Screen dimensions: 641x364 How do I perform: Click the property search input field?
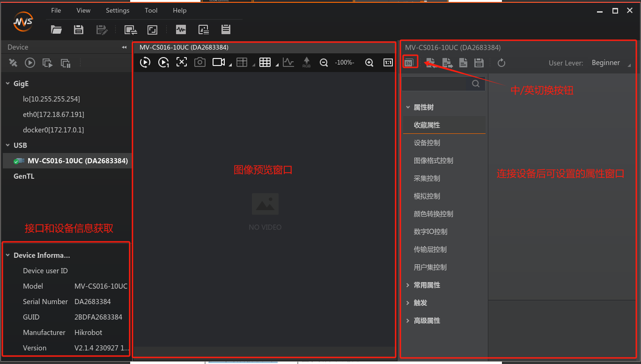point(436,84)
